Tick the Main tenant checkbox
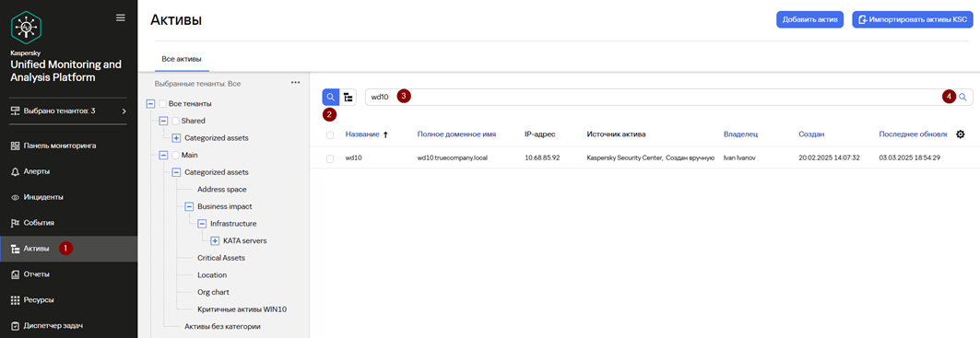This screenshot has height=338, width=980. (175, 155)
